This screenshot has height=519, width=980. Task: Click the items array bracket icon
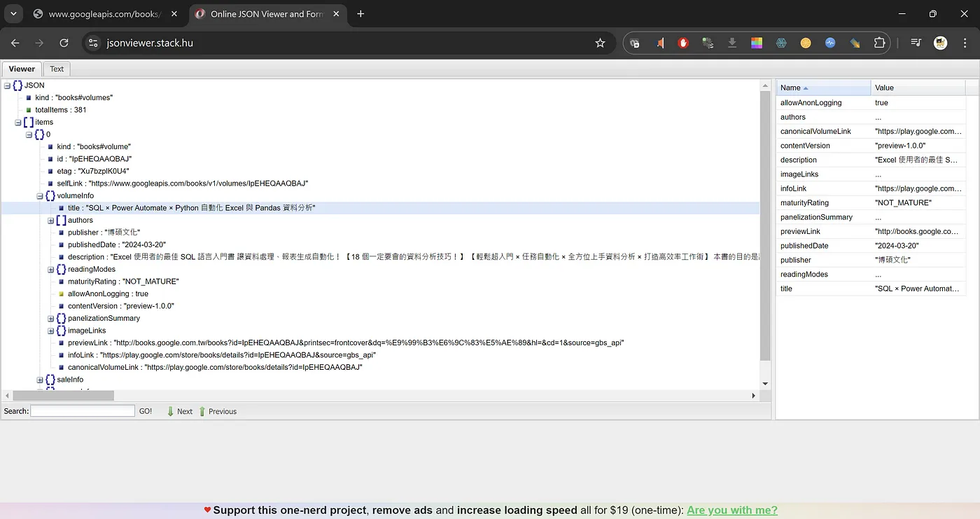[x=28, y=122]
